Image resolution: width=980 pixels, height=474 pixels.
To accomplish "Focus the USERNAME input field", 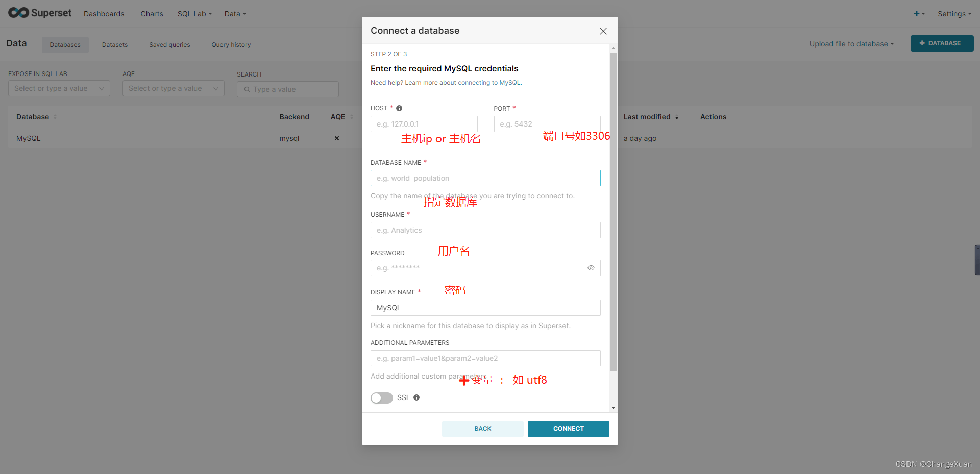I will point(485,230).
